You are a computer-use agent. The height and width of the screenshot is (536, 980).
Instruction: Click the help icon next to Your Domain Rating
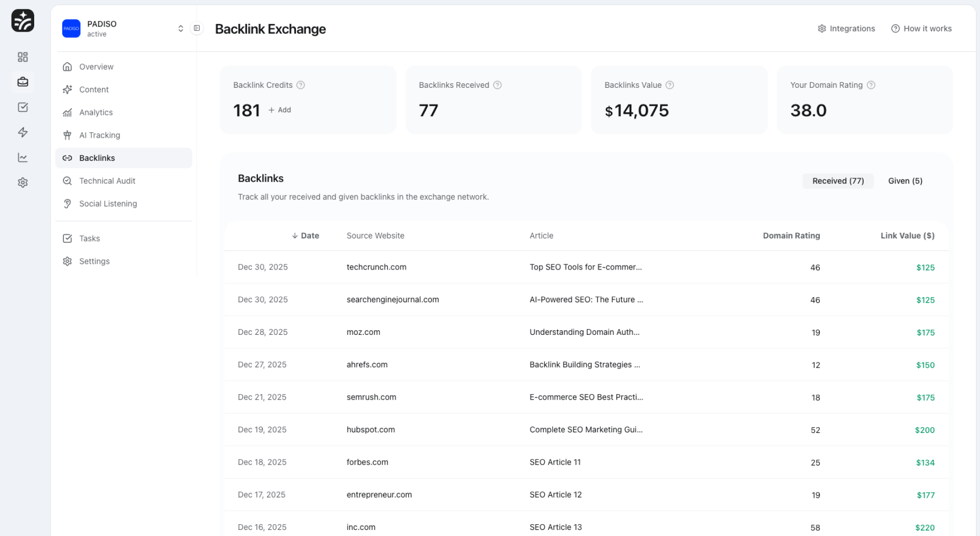coord(871,85)
